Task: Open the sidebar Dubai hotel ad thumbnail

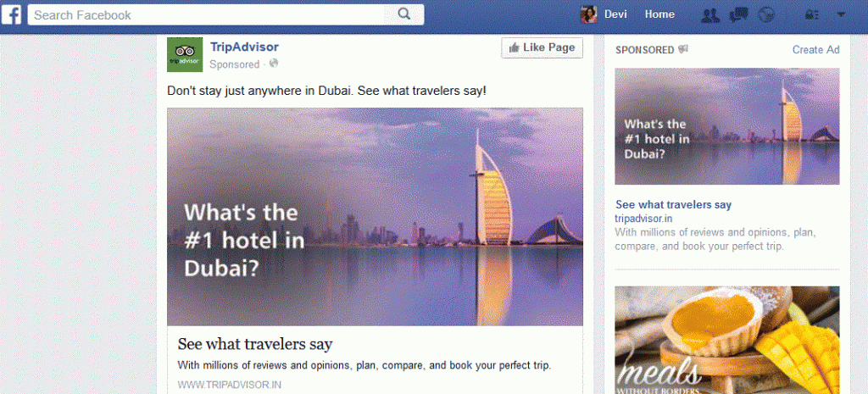Action: tap(726, 126)
